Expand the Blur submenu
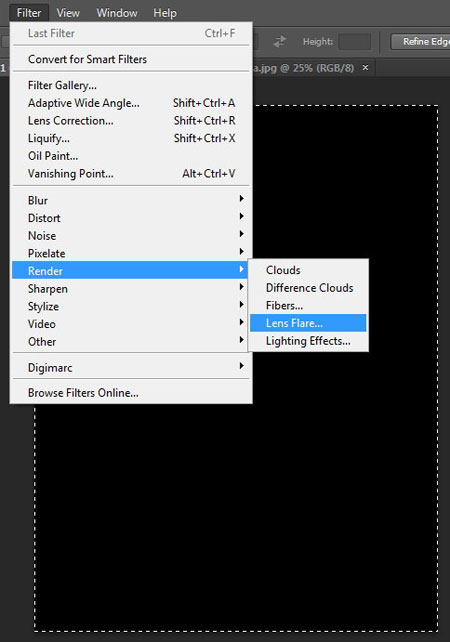The height and width of the screenshot is (642, 450). [131, 200]
